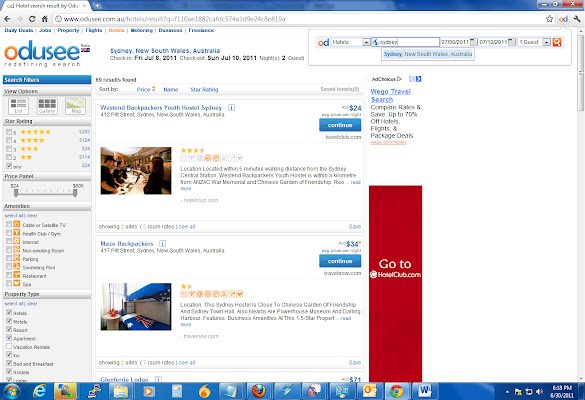Image resolution: width=585 pixels, height=400 pixels.
Task: Check the 3 star rating filter
Action: (9, 149)
